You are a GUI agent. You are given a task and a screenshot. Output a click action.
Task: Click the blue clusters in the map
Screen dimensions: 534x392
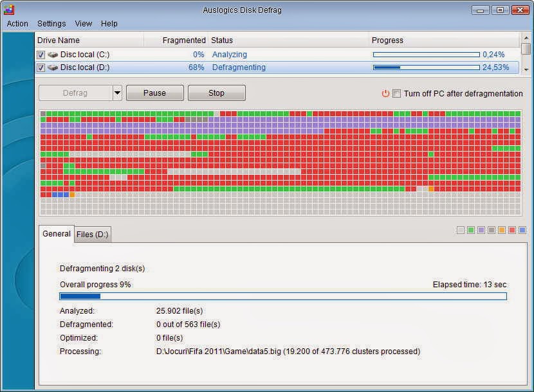click(x=60, y=195)
